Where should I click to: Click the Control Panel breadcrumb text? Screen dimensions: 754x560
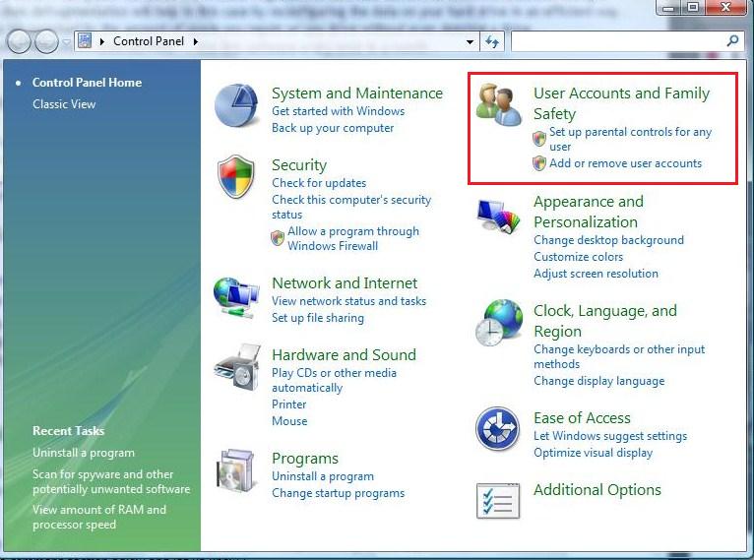[149, 41]
